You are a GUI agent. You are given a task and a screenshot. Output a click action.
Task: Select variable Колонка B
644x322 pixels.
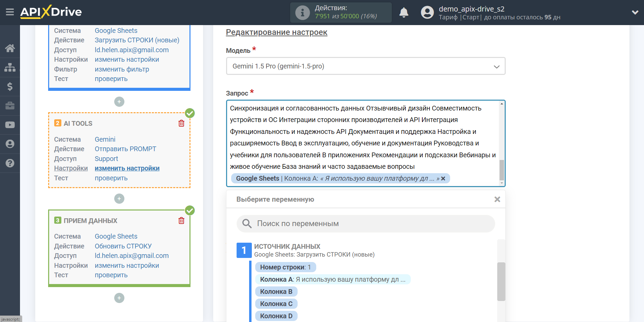pyautogui.click(x=276, y=291)
